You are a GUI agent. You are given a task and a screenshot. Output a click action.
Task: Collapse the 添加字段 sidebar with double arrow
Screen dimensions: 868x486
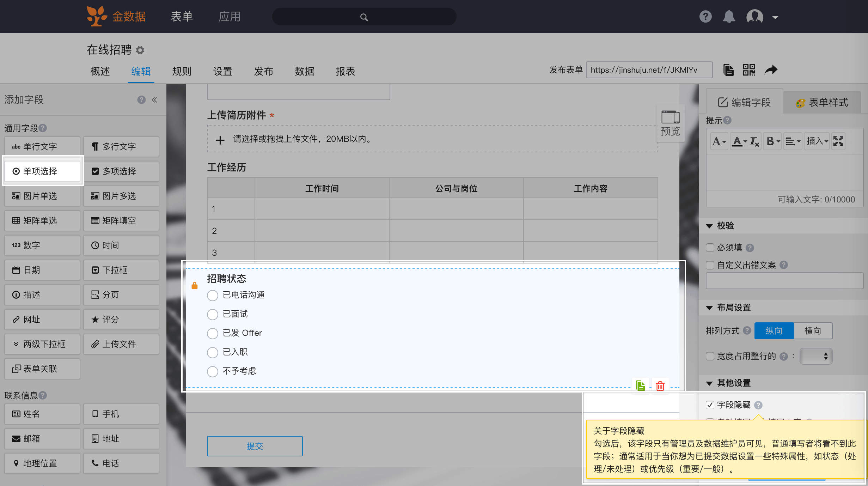click(x=154, y=100)
